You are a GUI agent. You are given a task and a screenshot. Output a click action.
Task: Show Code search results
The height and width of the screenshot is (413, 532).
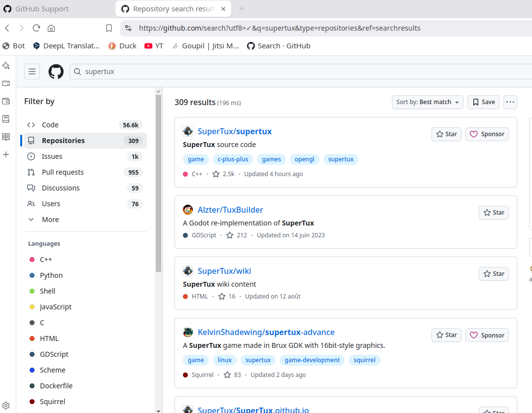click(x=85, y=125)
